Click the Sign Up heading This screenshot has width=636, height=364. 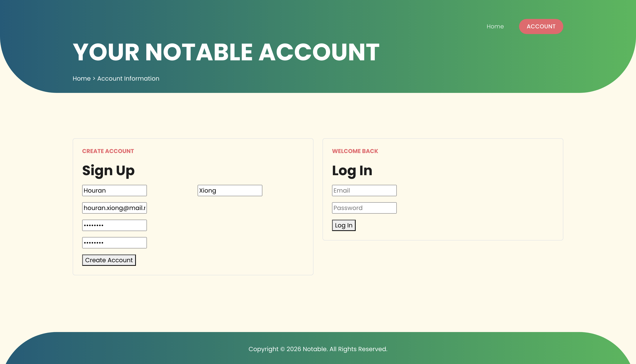point(108,171)
